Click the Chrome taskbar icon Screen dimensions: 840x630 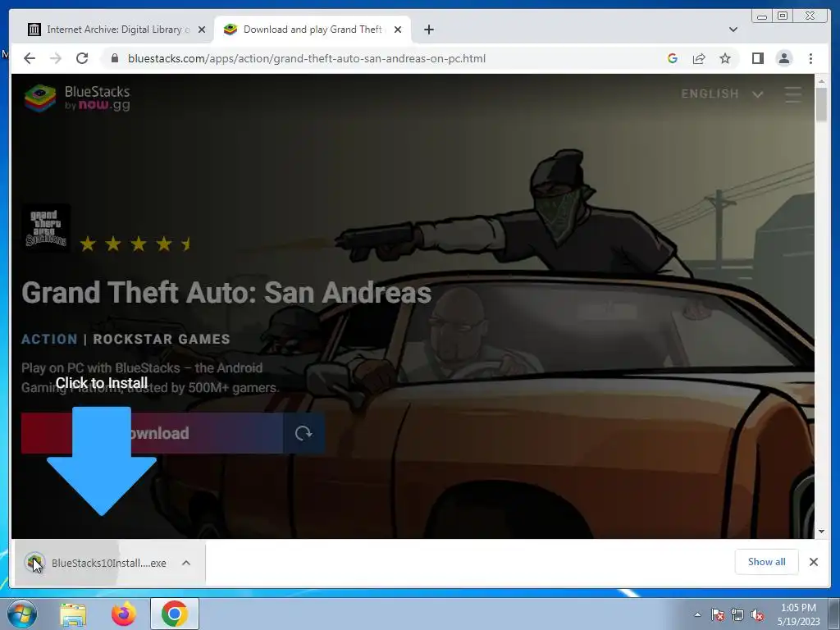174,614
